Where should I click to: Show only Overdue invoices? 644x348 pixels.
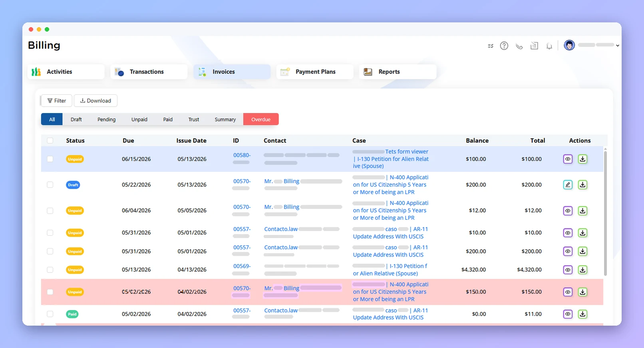tap(261, 119)
